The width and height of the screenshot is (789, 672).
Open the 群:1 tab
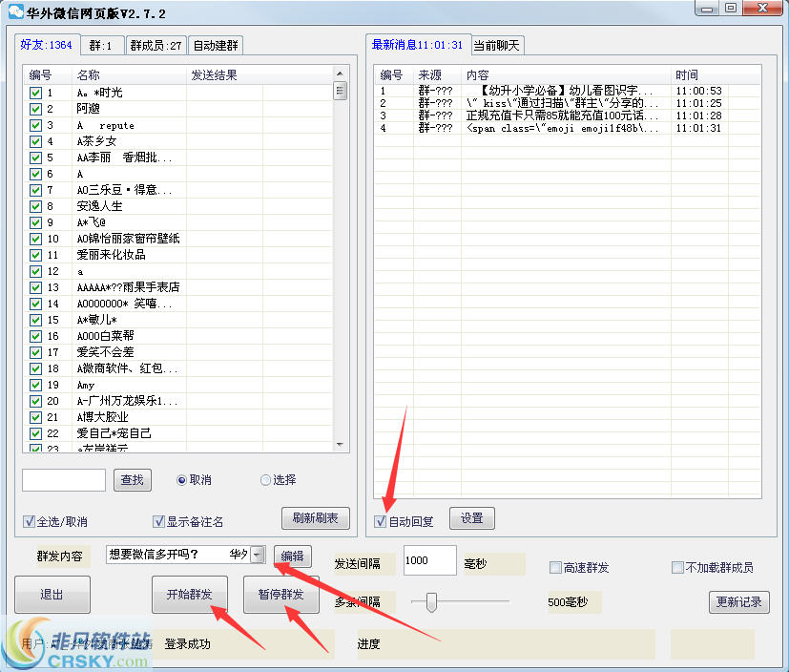click(102, 45)
